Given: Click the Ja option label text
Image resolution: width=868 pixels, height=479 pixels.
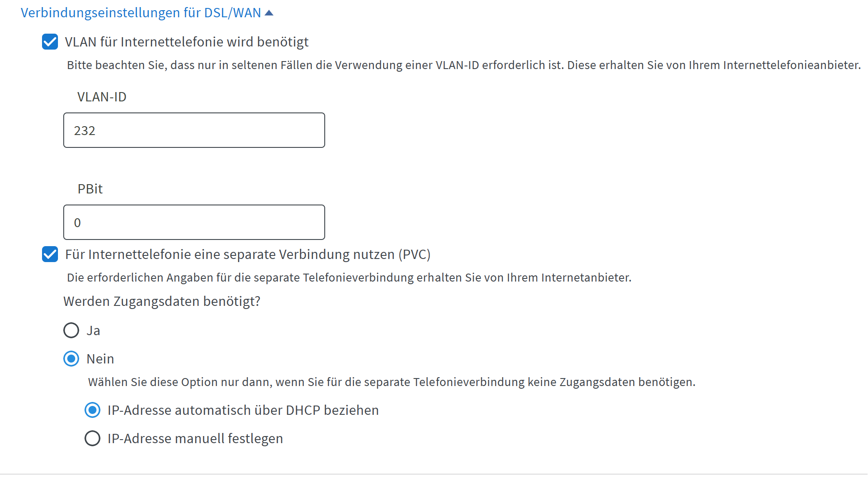Looking at the screenshot, I should point(93,331).
